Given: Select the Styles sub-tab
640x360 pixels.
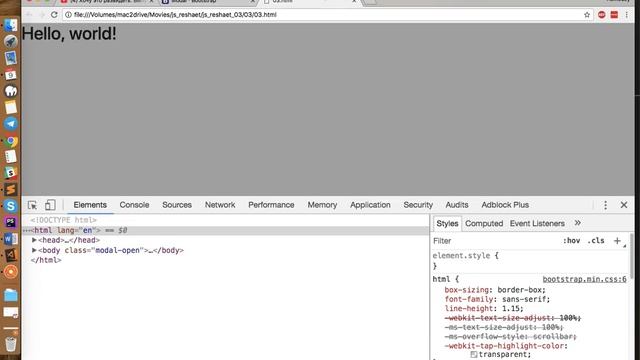Looking at the screenshot, I should 447,223.
